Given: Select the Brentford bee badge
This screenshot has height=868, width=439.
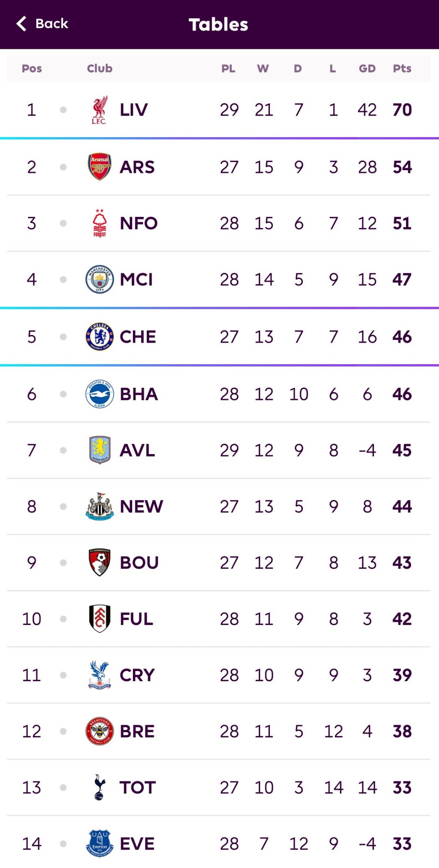Looking at the screenshot, I should click(x=100, y=731).
